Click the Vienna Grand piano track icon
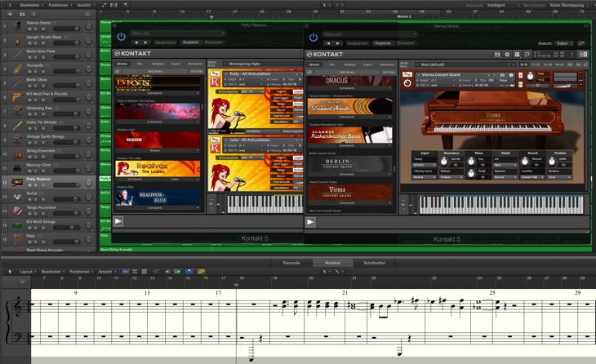The height and width of the screenshot is (364, 596). point(17,26)
